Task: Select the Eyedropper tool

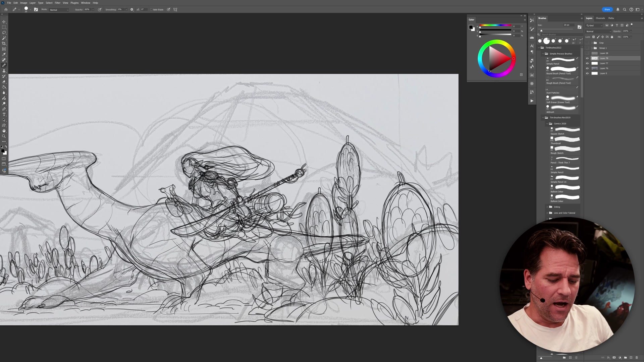Action: click(x=4, y=54)
